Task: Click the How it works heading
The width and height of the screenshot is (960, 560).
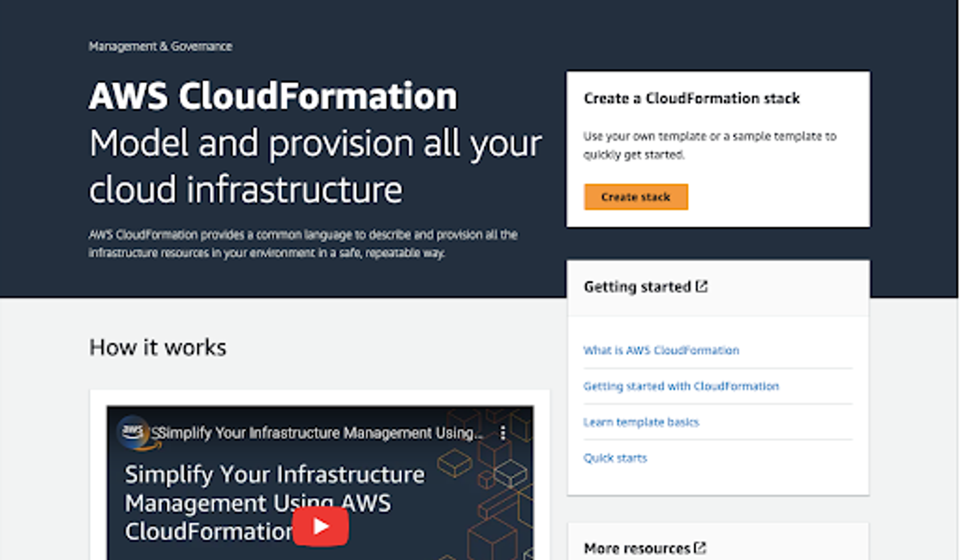Action: pyautogui.click(x=157, y=347)
